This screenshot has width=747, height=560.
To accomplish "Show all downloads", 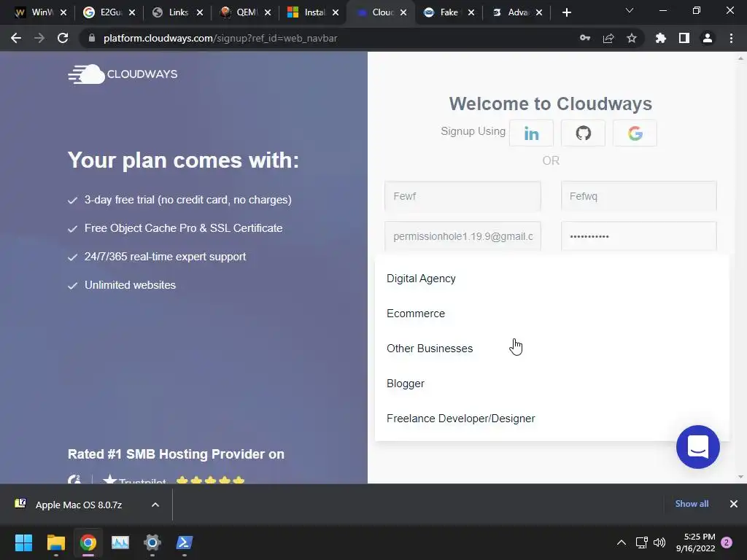I will click(x=692, y=504).
